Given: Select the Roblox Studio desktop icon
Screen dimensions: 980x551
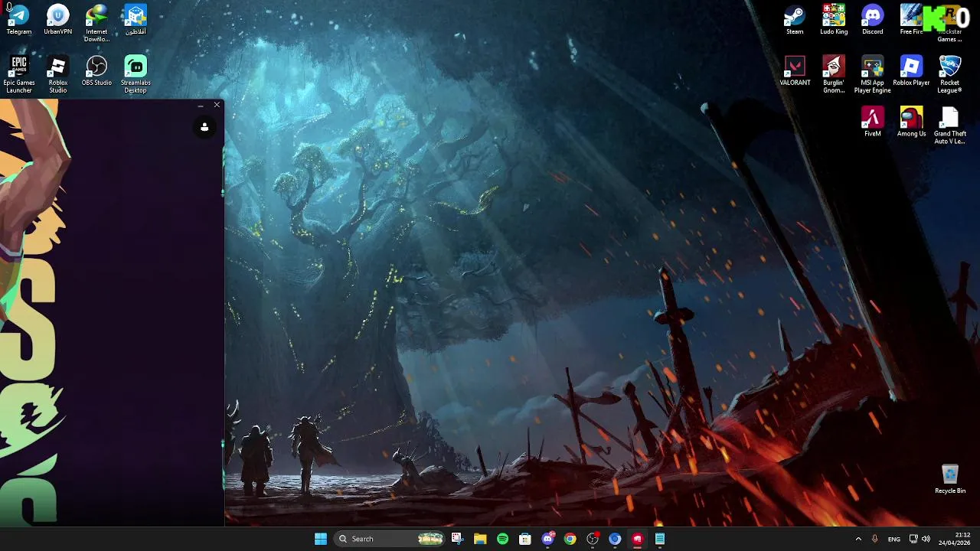Looking at the screenshot, I should [58, 74].
